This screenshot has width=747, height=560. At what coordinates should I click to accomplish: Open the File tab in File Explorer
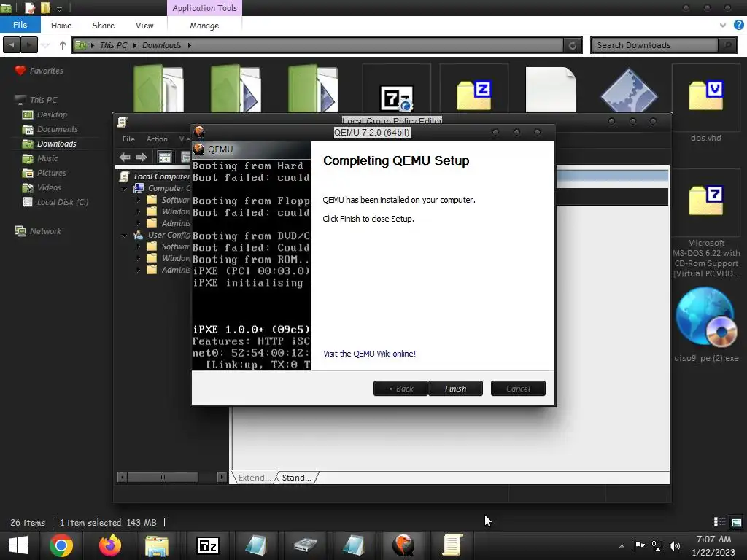click(x=20, y=25)
